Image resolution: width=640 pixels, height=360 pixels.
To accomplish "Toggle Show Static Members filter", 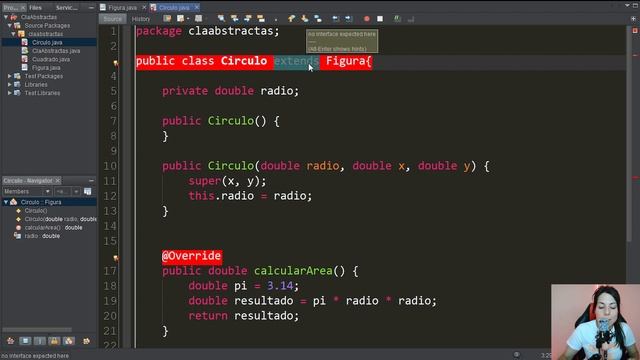I will pyautogui.click(x=40, y=341).
